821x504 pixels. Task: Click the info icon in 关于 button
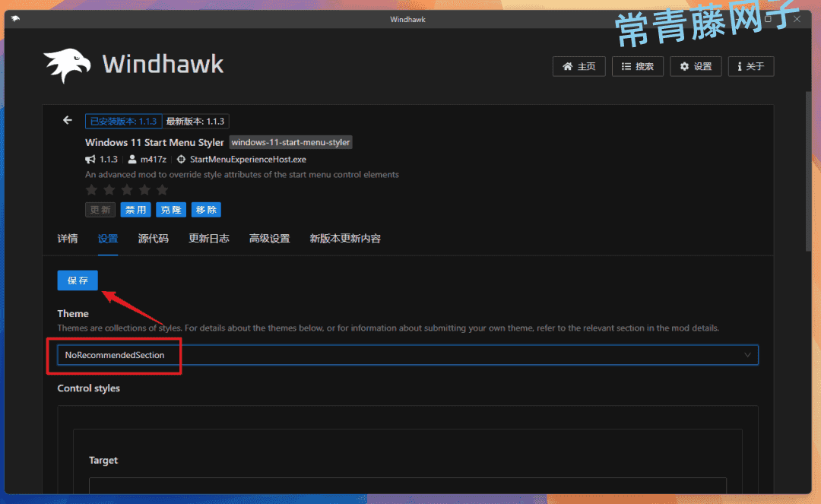pyautogui.click(x=740, y=66)
